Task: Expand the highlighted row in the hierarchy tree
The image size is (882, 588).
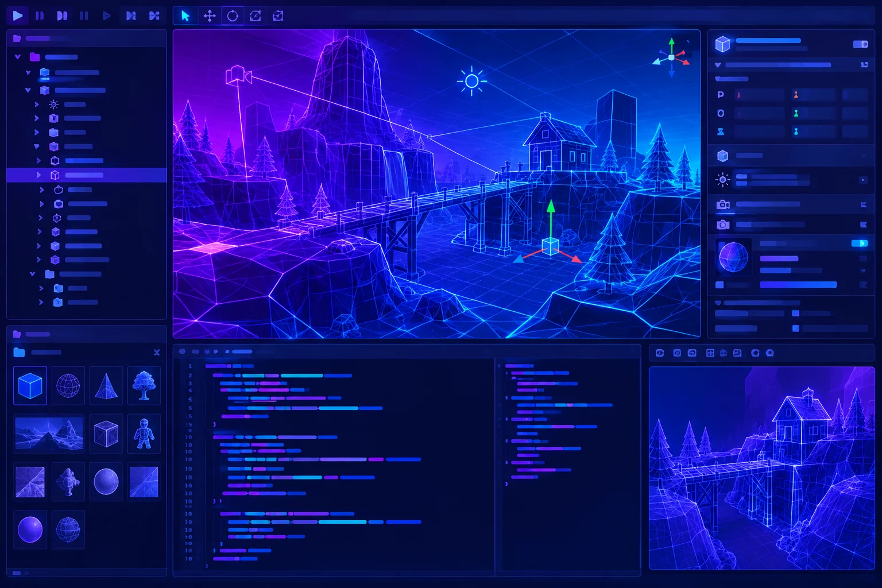Action: 38,175
